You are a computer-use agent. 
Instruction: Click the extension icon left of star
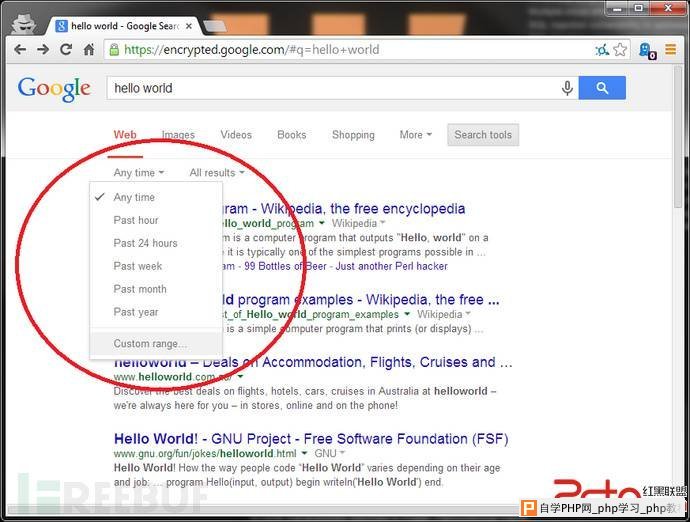[602, 50]
